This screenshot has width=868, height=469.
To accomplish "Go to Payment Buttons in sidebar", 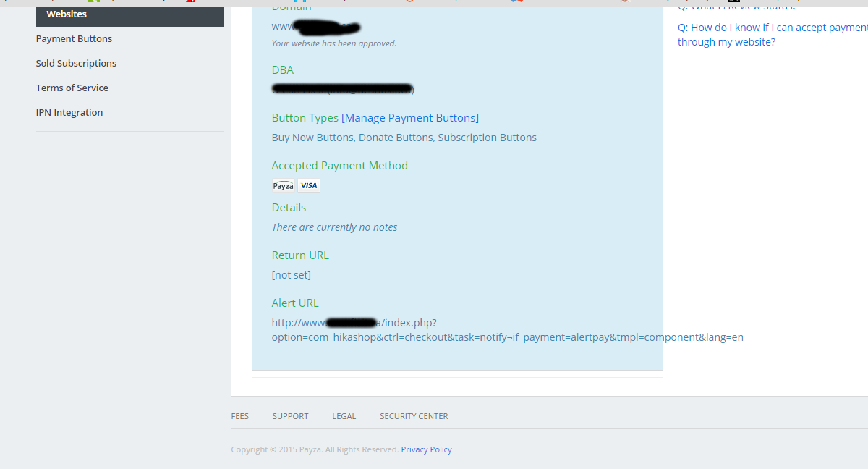I will pos(74,39).
